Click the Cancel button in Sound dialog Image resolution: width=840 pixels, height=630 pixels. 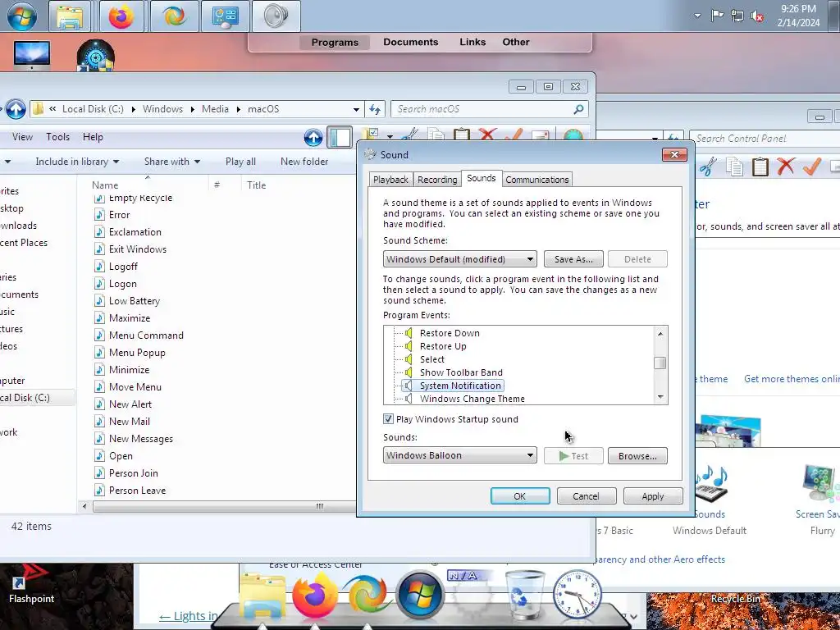pyautogui.click(x=586, y=496)
